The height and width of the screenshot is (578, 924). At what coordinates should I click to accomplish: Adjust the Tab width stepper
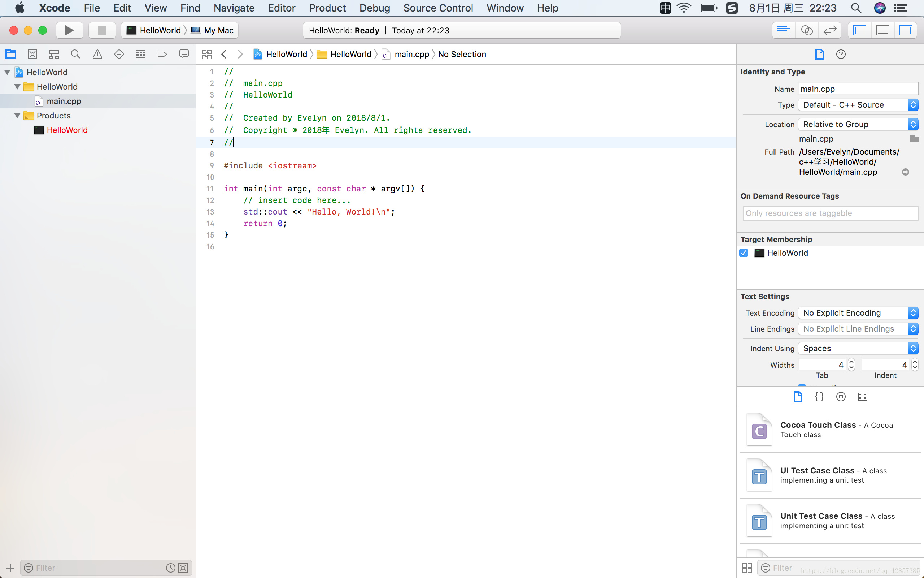(851, 365)
